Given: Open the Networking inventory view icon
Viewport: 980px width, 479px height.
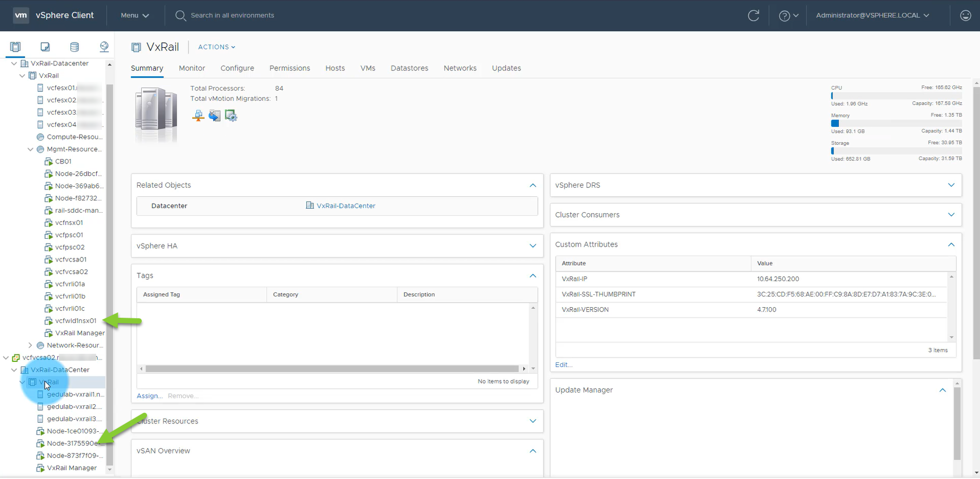Looking at the screenshot, I should pyautogui.click(x=104, y=47).
